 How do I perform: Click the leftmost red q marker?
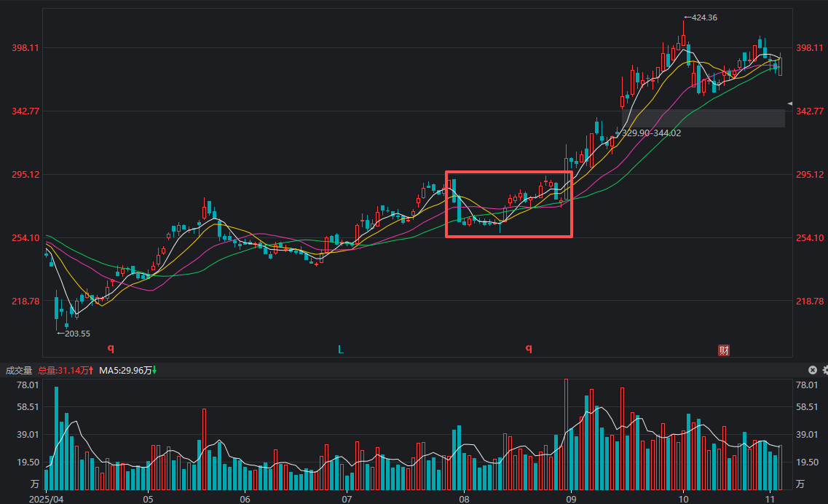tap(111, 349)
